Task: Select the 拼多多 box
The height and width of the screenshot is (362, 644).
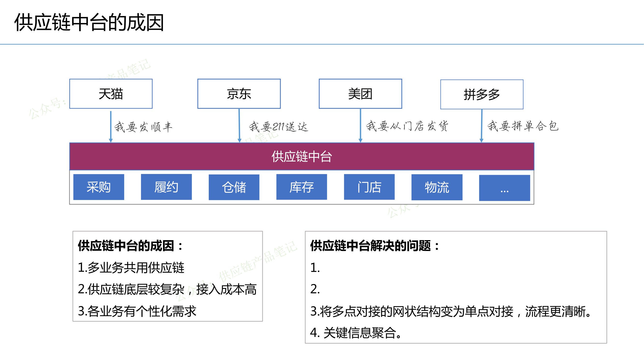Action: point(482,94)
